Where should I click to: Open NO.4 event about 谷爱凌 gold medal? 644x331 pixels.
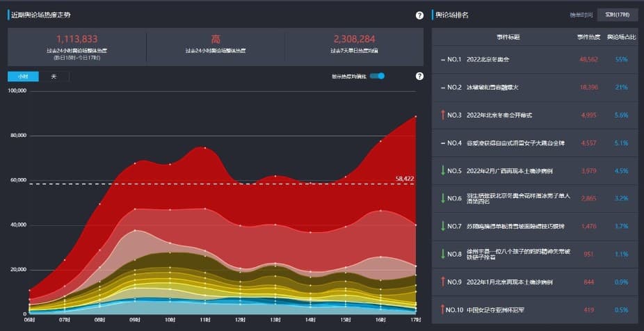tap(515, 143)
